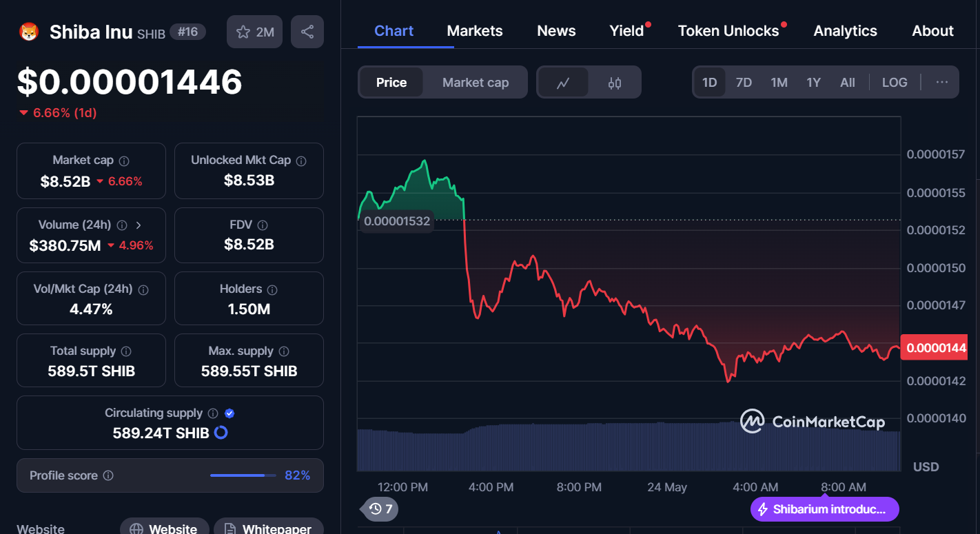Click info icon beside Unlocked Mkt Cap

301,161
